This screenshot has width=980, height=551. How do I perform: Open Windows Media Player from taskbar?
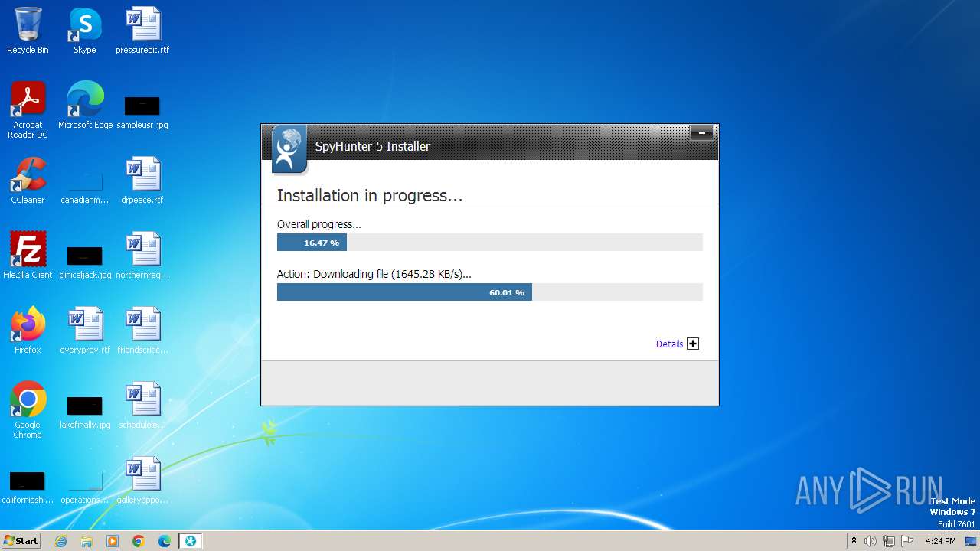(x=113, y=541)
